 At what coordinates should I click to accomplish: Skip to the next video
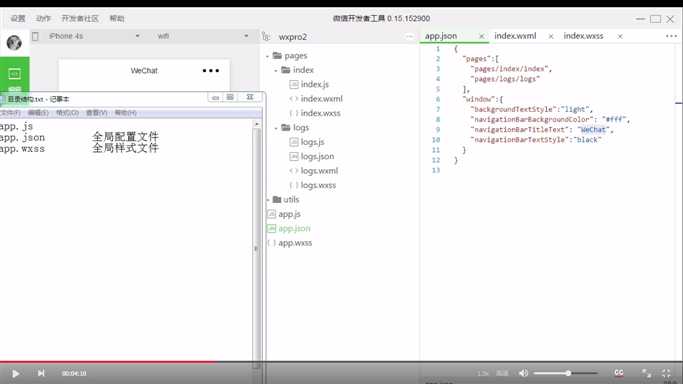(41, 373)
